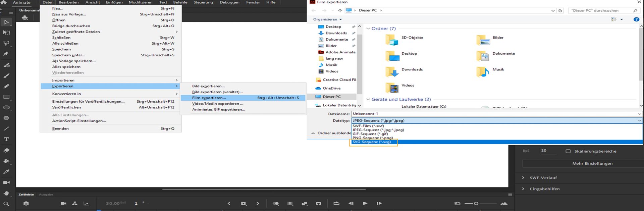This screenshot has width=644, height=211.
Task: Expand the SWF-Verlauf section
Action: coord(523,178)
